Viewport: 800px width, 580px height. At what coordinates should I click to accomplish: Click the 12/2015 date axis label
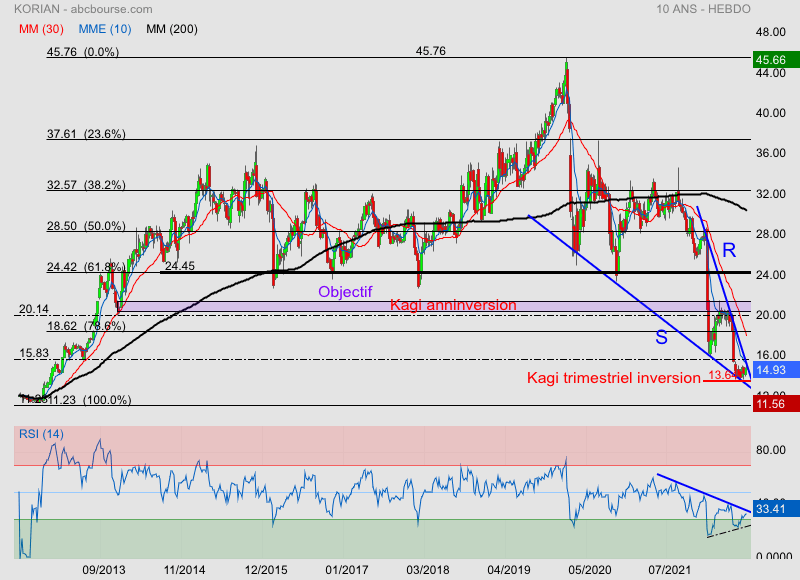(266, 570)
